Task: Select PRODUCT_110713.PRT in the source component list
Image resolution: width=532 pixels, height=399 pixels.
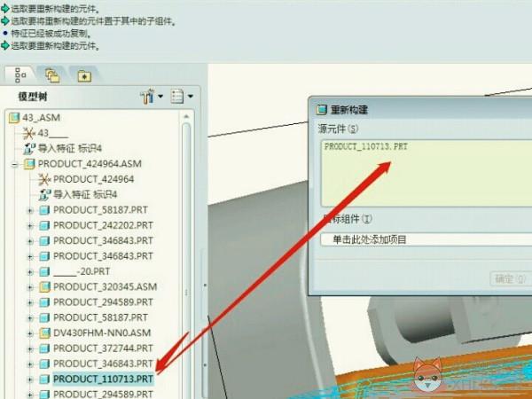Action: coord(365,146)
